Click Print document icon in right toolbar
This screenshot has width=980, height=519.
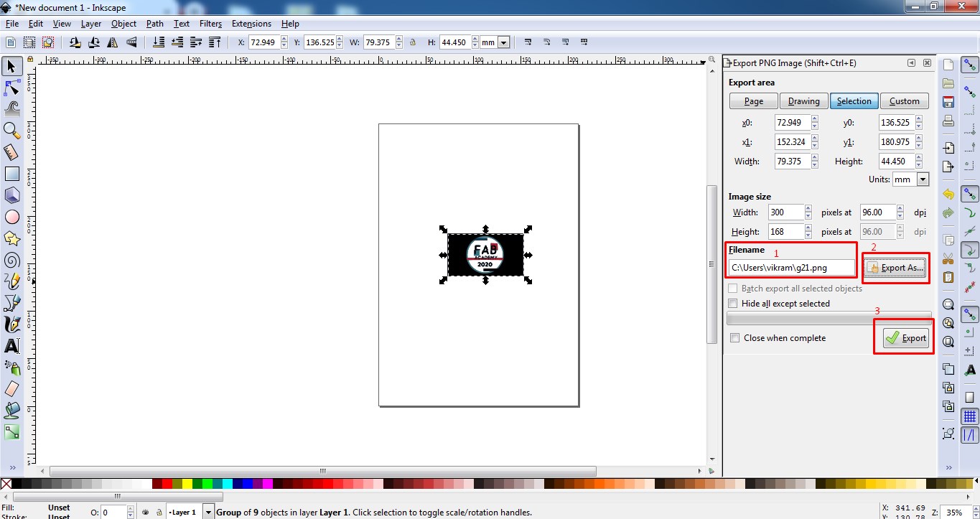pyautogui.click(x=948, y=121)
